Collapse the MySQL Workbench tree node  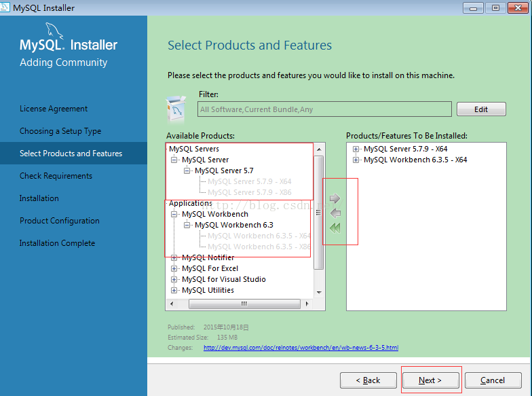pyautogui.click(x=174, y=214)
